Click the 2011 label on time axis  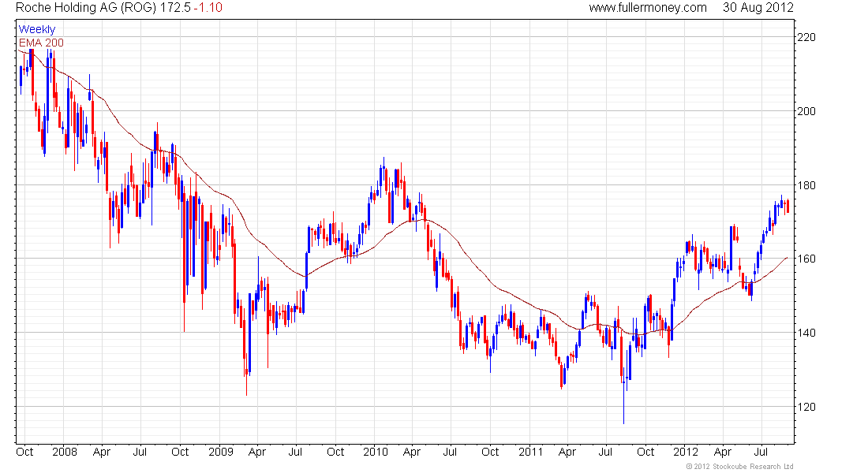click(531, 452)
